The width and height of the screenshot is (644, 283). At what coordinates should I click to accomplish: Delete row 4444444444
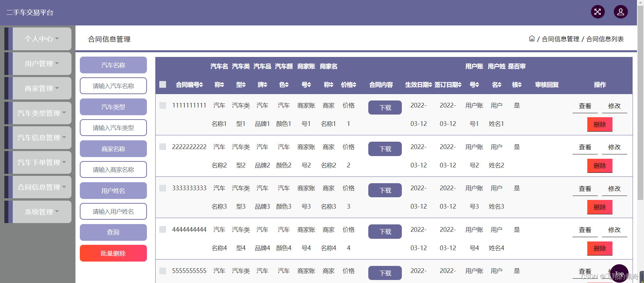(600, 249)
